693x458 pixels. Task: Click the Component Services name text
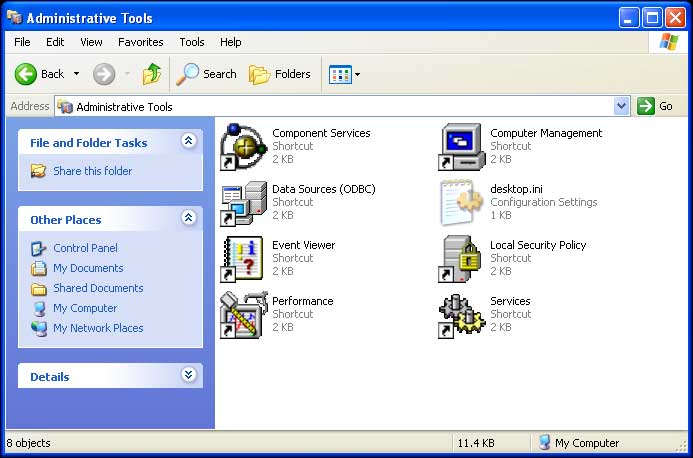pyautogui.click(x=321, y=133)
